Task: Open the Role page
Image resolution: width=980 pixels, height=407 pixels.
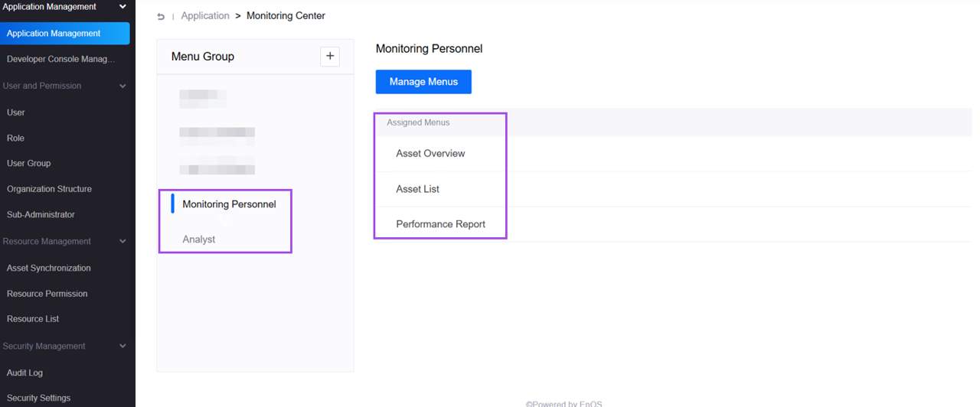Action: tap(16, 138)
